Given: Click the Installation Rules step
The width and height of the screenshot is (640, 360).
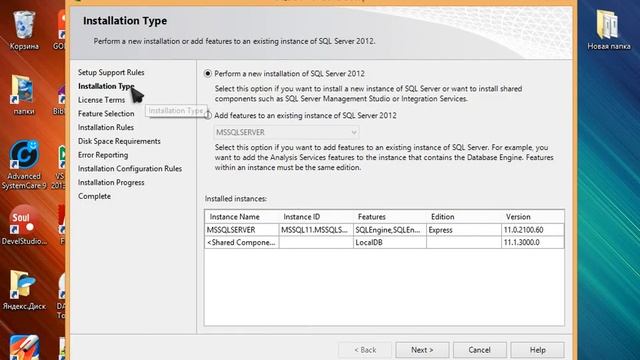Looking at the screenshot, I should [106, 127].
